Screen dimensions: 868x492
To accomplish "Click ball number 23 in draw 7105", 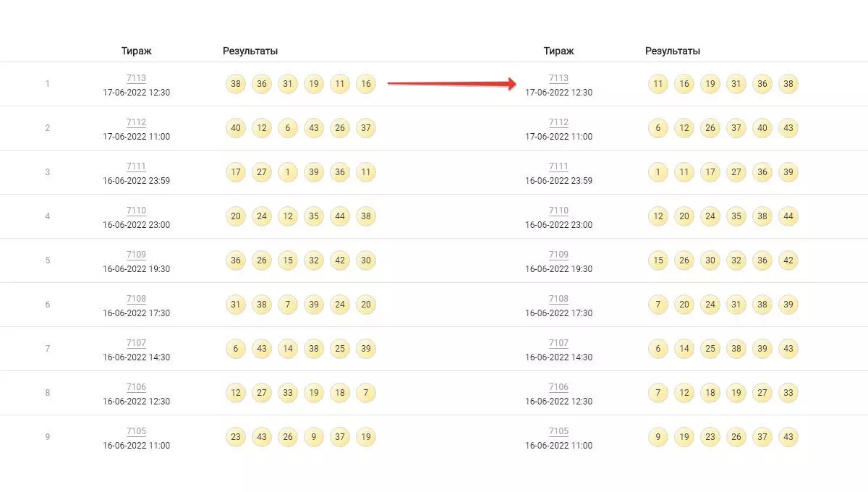I will (235, 437).
